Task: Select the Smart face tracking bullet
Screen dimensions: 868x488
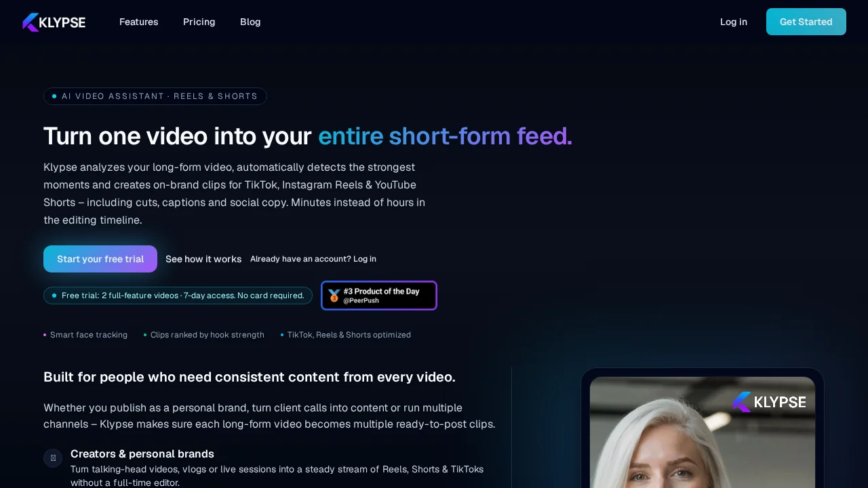Action: point(85,334)
